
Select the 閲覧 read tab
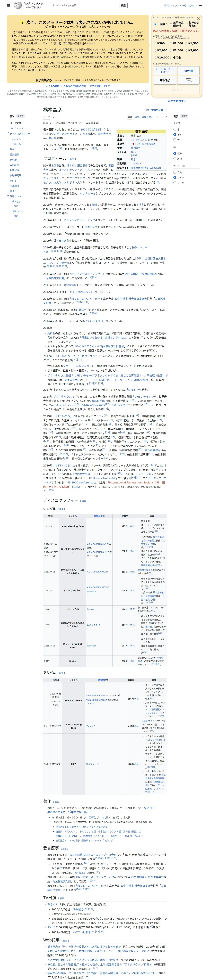coord(130,117)
